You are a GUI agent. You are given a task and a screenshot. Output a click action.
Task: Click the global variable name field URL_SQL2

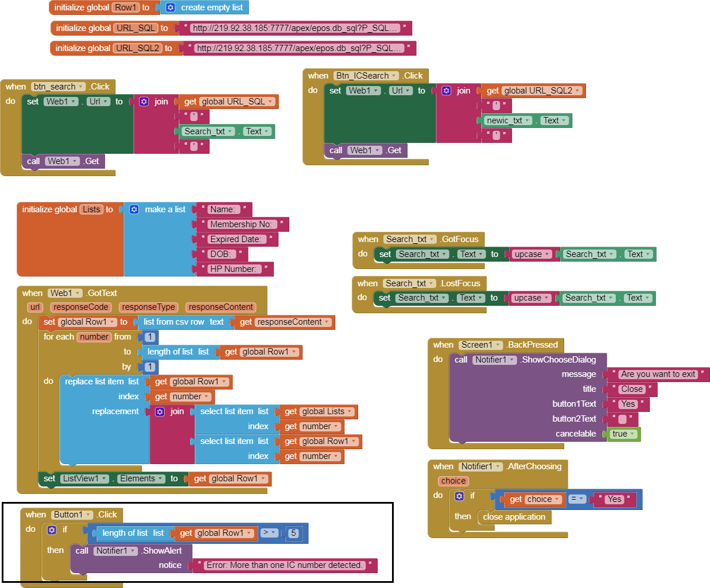point(138,48)
